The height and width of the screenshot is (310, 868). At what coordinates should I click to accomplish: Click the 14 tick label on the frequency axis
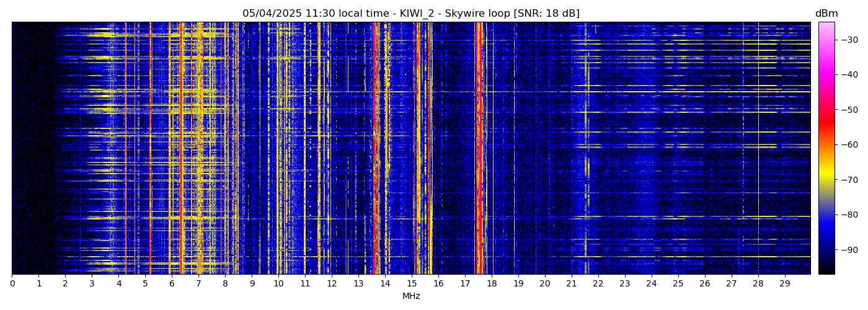tap(385, 283)
